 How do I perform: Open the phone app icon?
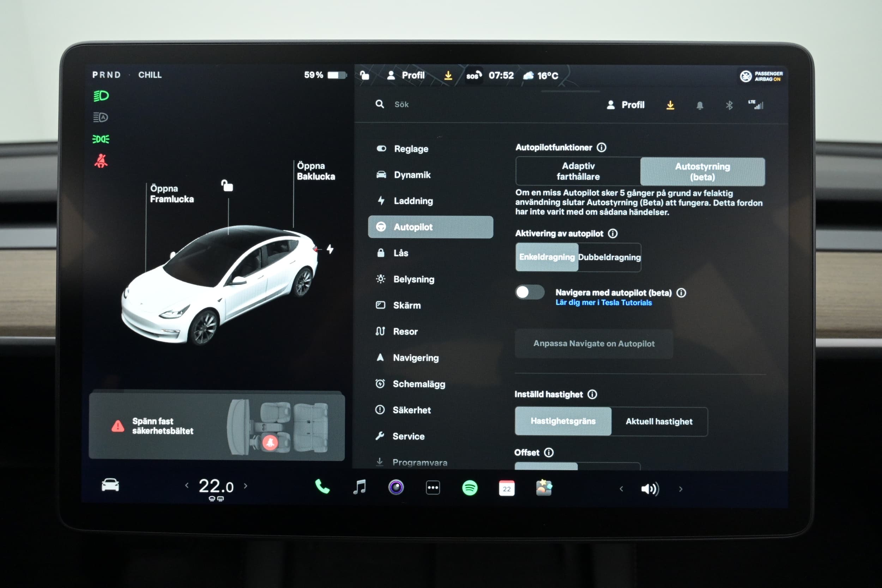click(x=322, y=487)
